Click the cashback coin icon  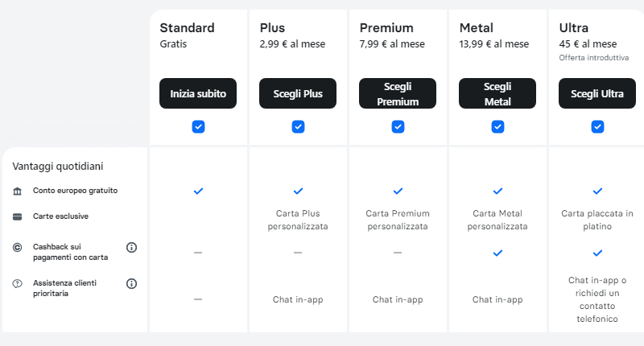tap(17, 248)
